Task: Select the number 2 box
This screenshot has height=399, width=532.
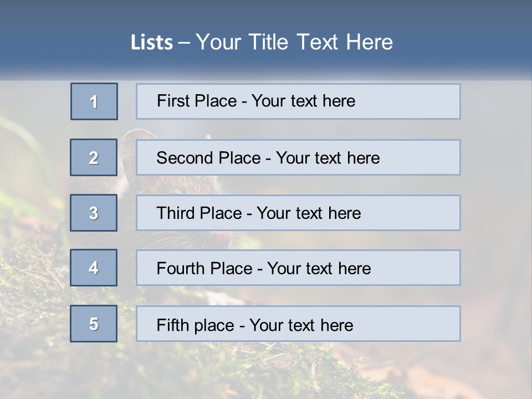Action: pos(94,157)
